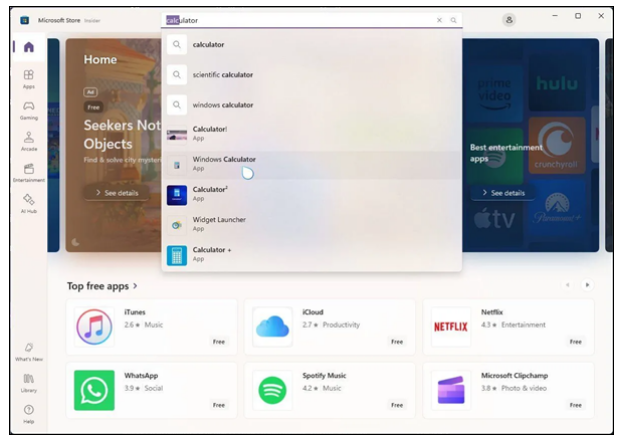Go to next page of top free apps

click(587, 285)
